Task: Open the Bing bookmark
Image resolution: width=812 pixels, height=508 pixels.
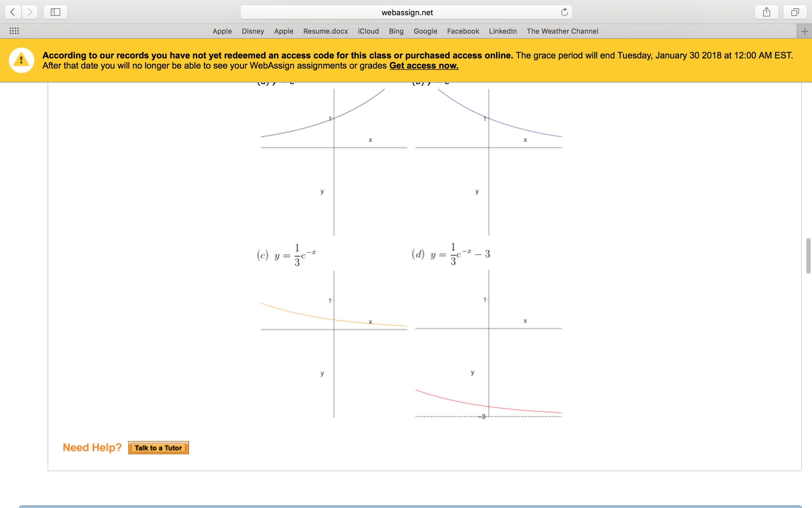Action: pos(396,31)
